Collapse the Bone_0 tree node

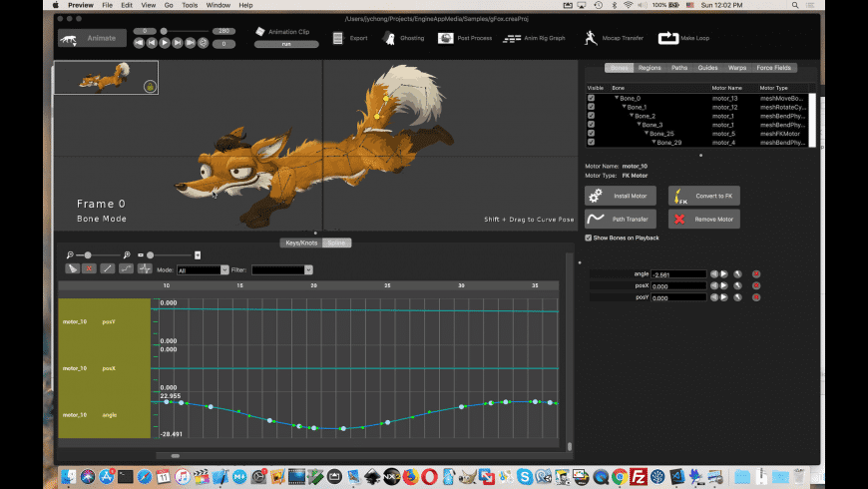[x=617, y=98]
